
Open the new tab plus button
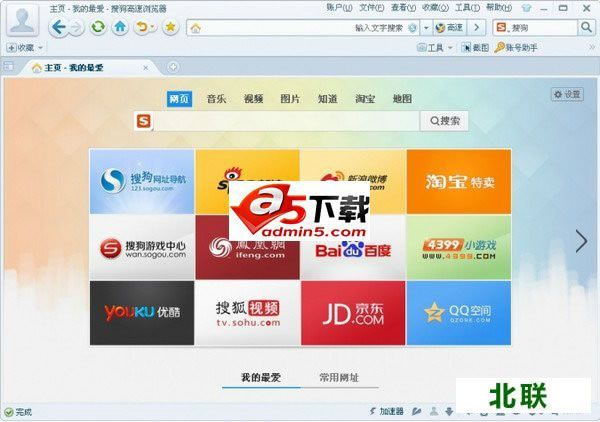[x=172, y=67]
